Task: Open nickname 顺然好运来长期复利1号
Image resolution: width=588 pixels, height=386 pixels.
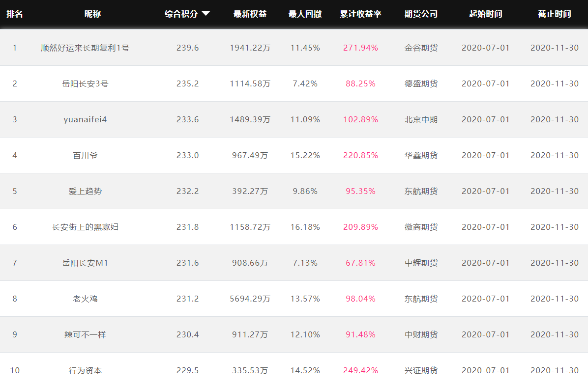Action: (85, 48)
